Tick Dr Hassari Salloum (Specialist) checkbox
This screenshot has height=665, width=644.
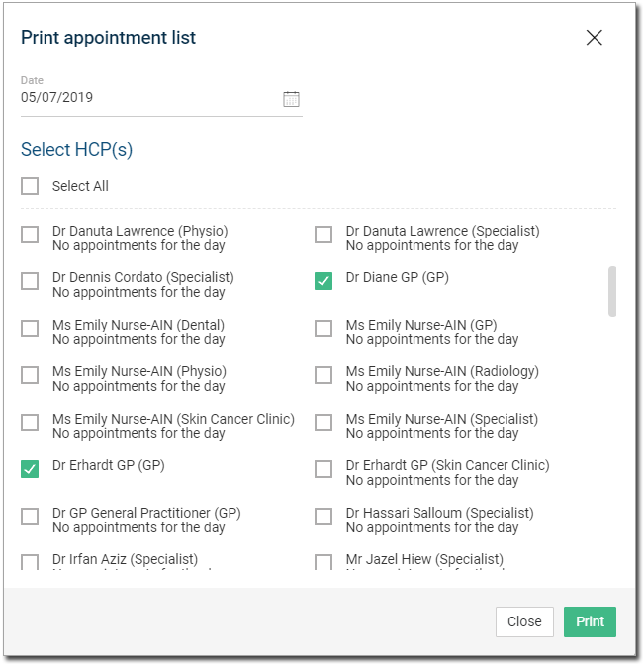[x=323, y=517]
